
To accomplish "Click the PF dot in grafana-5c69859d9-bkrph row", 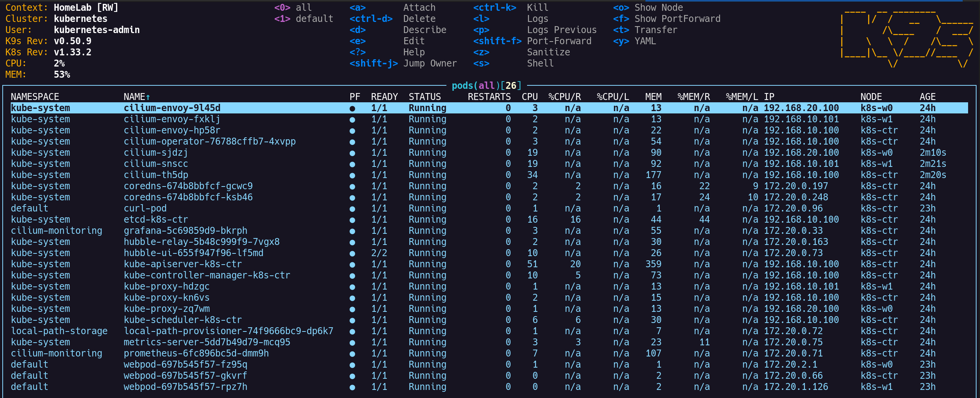I will click(352, 231).
